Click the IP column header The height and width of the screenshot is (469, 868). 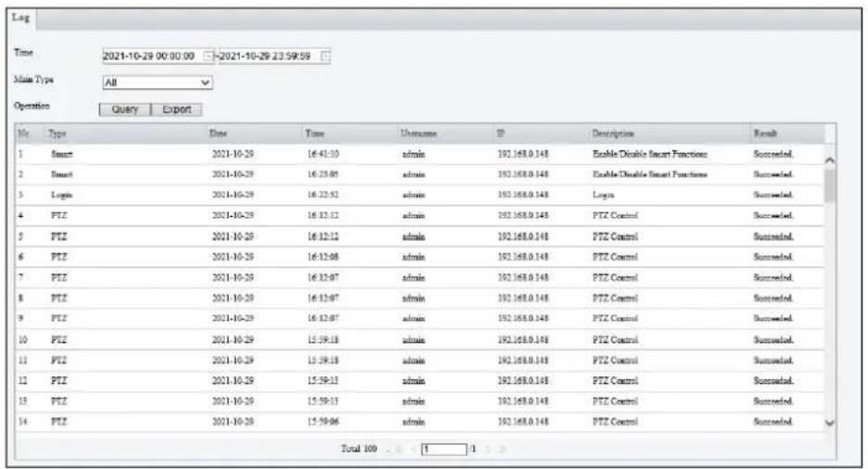(500, 133)
